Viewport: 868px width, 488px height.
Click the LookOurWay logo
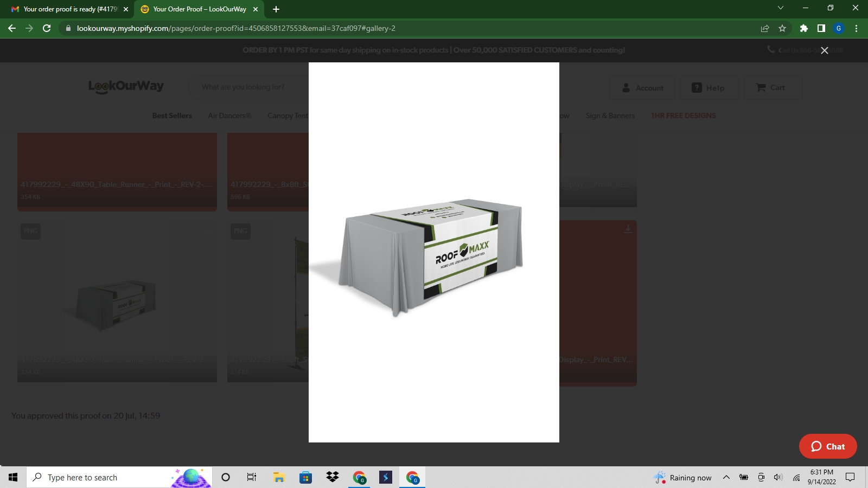126,86
